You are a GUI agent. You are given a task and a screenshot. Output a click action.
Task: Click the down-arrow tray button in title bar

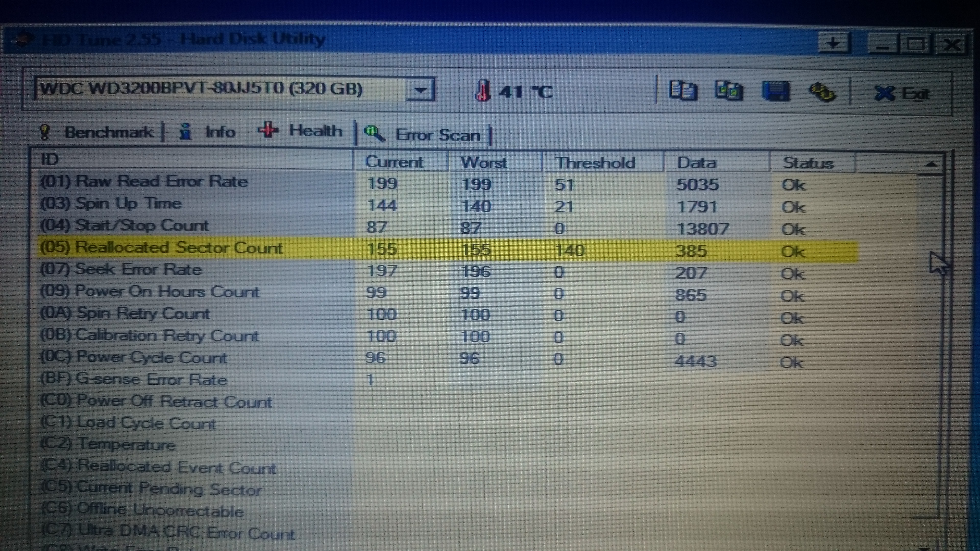pos(833,43)
